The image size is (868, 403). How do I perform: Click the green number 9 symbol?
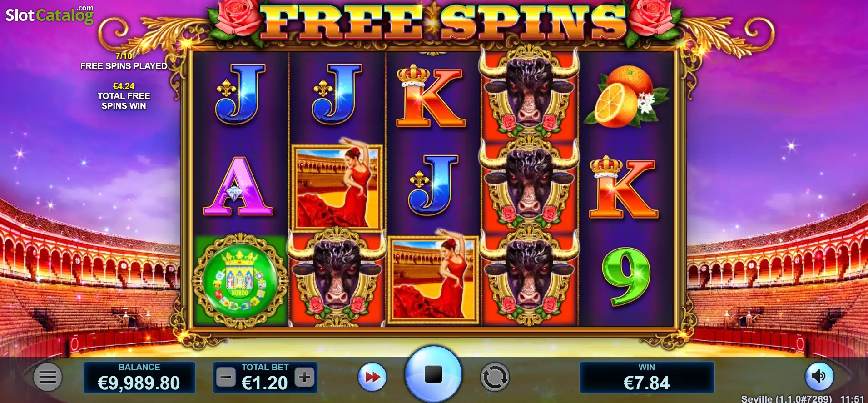[626, 277]
